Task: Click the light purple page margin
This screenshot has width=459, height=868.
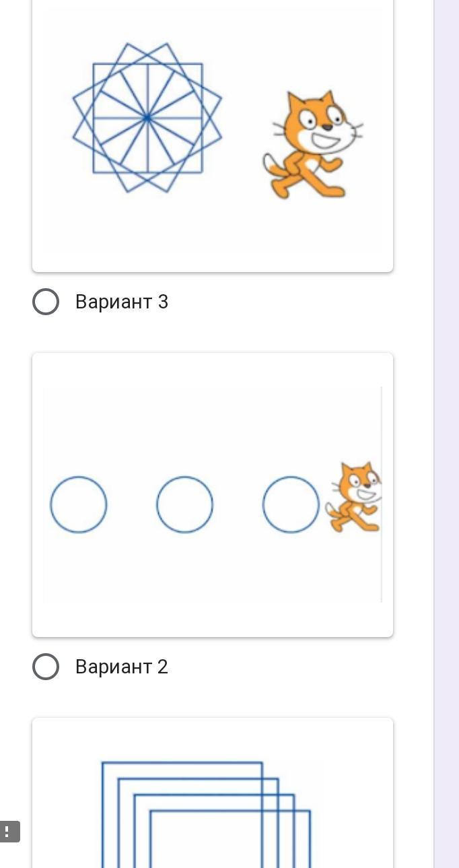Action: [x=446, y=404]
